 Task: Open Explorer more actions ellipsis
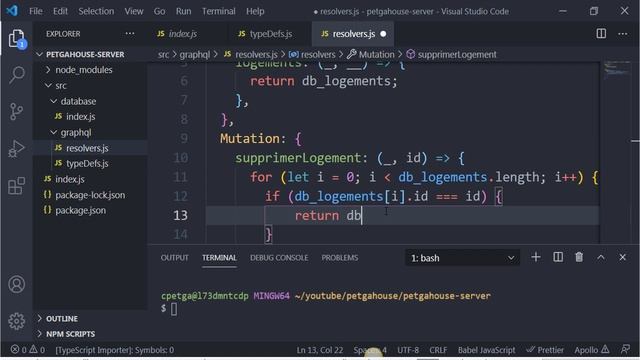[130, 33]
